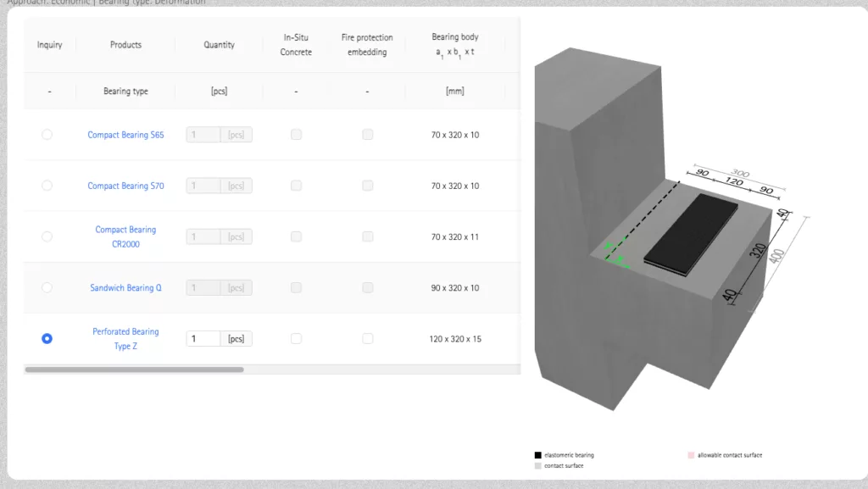This screenshot has width=868, height=489.
Task: Click the pink allowable contact surface legend swatch
Action: [x=691, y=455]
